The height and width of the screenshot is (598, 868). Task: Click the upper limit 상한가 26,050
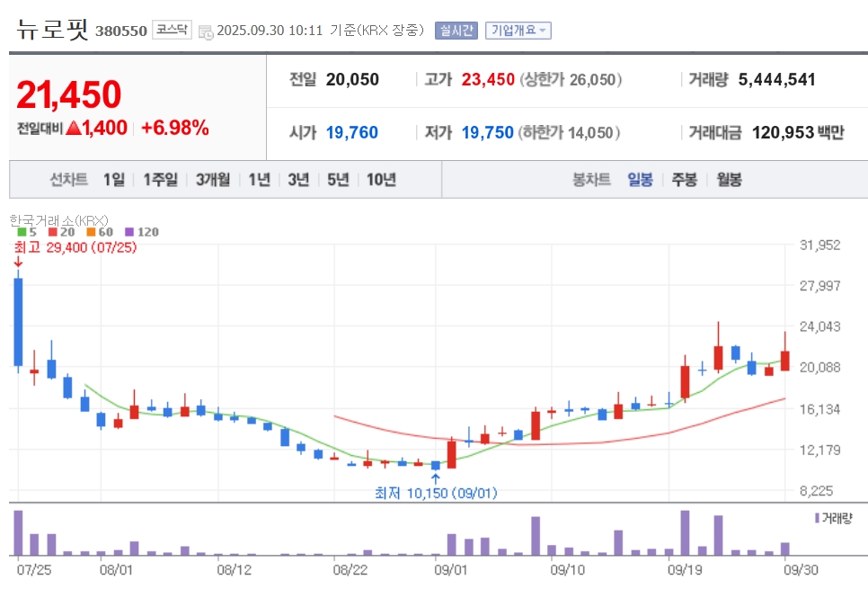click(571, 80)
